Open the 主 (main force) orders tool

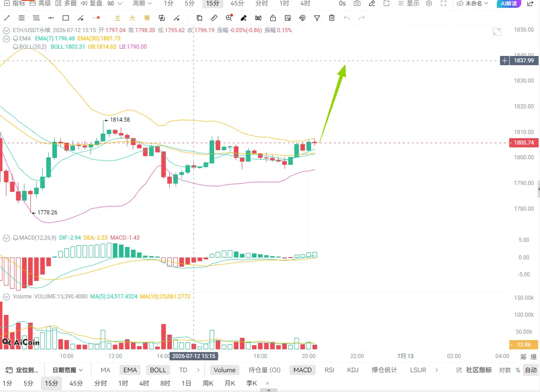(118, 18)
